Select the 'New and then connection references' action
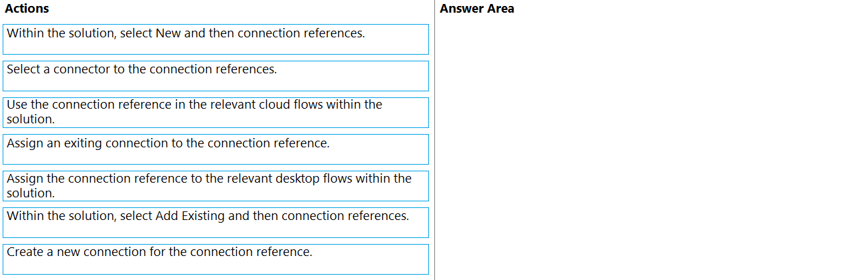The image size is (868, 280). (215, 39)
